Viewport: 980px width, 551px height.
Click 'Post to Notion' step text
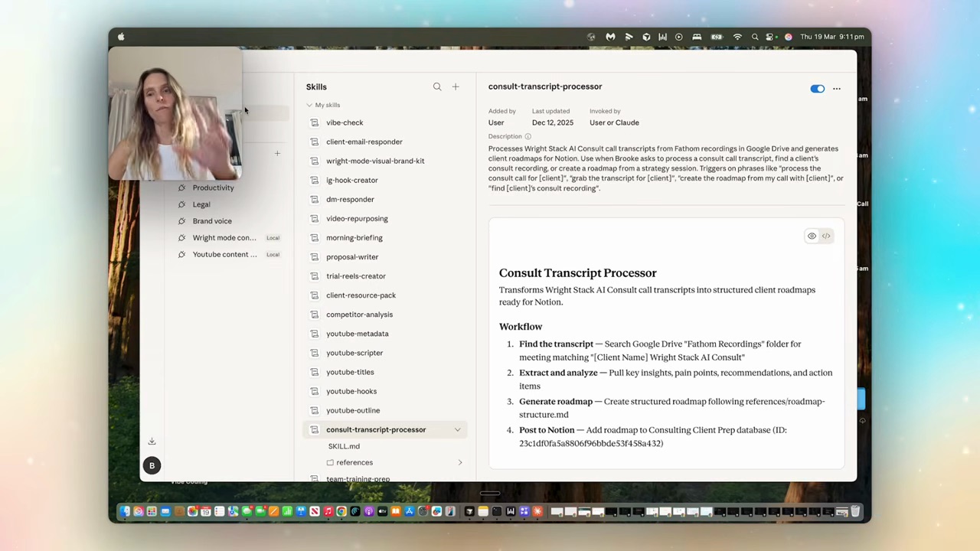pyautogui.click(x=547, y=430)
